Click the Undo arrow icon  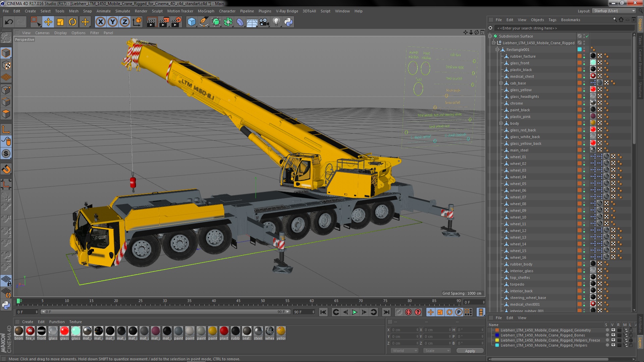click(x=9, y=22)
